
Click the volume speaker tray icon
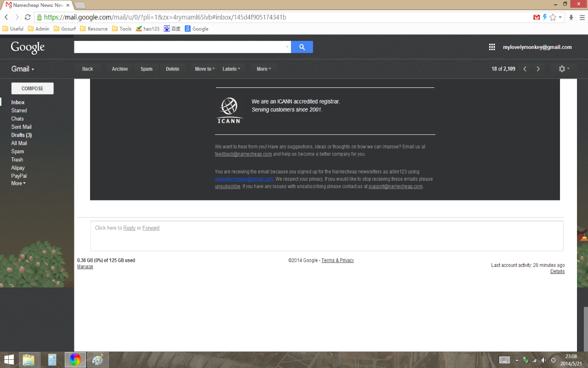click(544, 360)
